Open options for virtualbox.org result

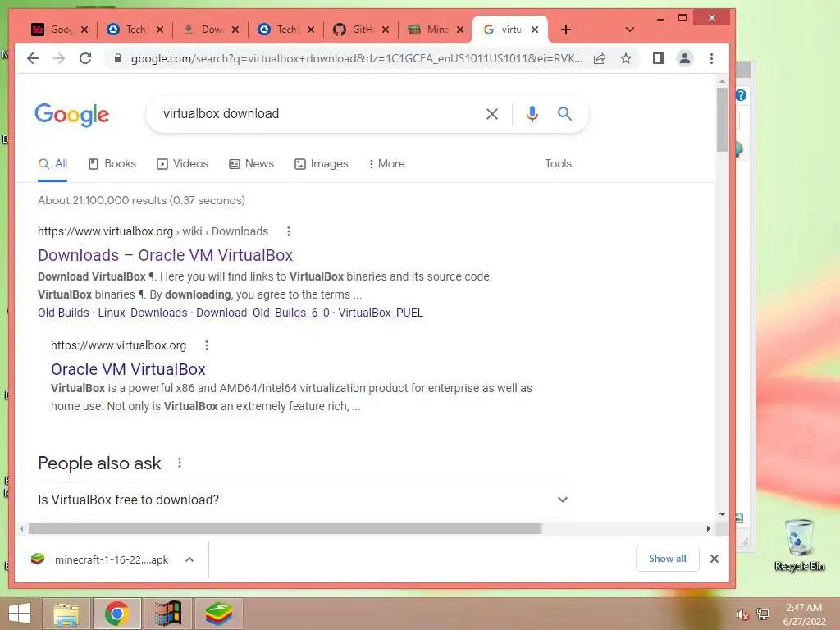point(207,345)
